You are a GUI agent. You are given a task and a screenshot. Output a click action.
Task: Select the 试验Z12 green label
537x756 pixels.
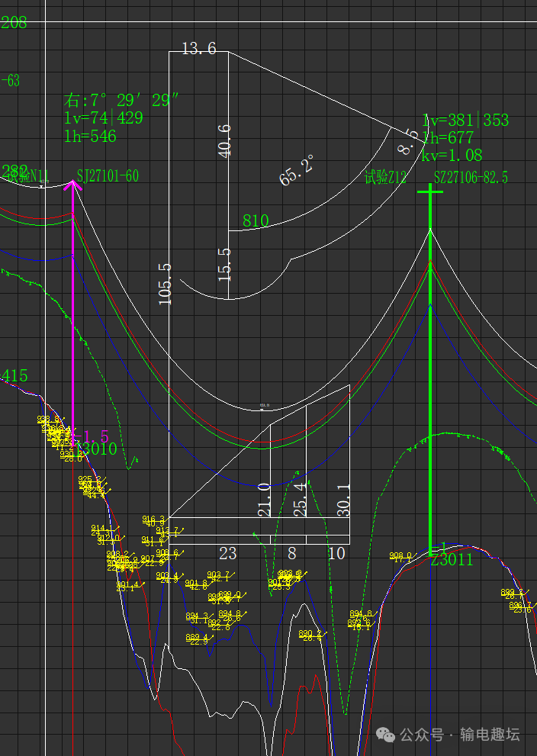click(385, 178)
